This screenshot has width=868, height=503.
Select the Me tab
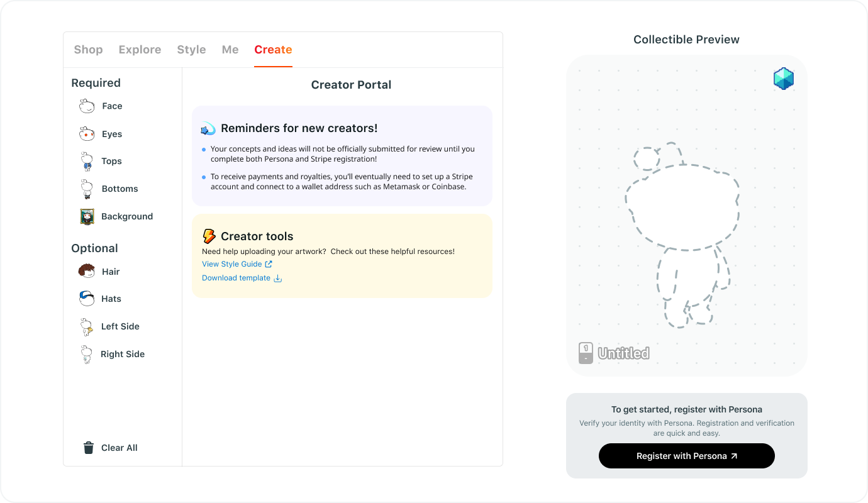tap(230, 50)
